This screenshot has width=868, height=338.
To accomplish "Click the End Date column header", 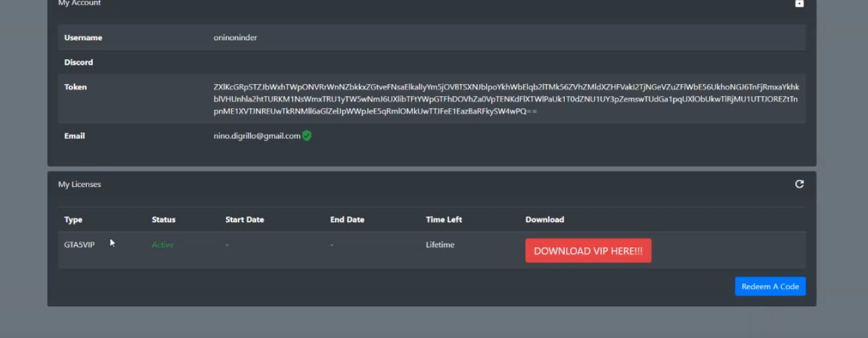I will [x=347, y=220].
